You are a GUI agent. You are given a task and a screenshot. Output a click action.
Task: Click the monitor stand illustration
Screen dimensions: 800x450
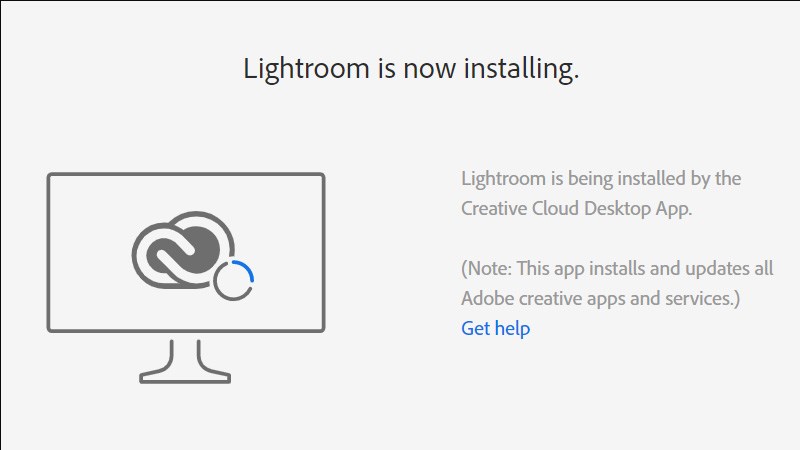[x=186, y=360]
